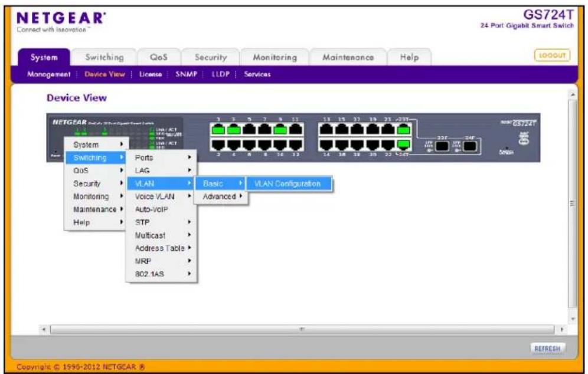Image resolution: width=588 pixels, height=374 pixels.
Task: Open the LLDP submenu link
Action: [x=221, y=74]
